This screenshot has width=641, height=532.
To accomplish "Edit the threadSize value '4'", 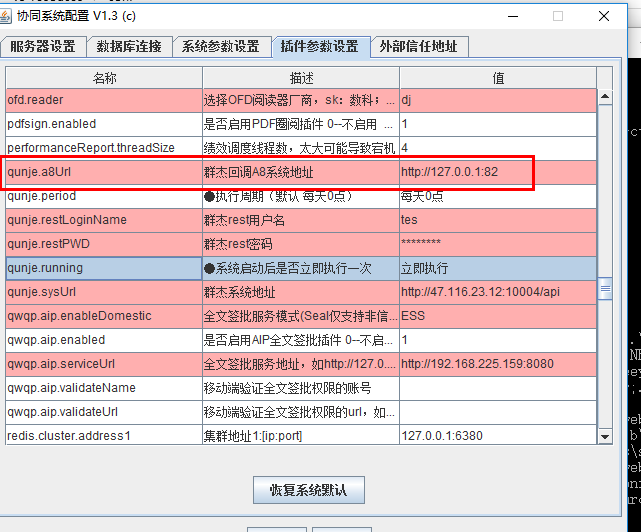I will (x=498, y=148).
